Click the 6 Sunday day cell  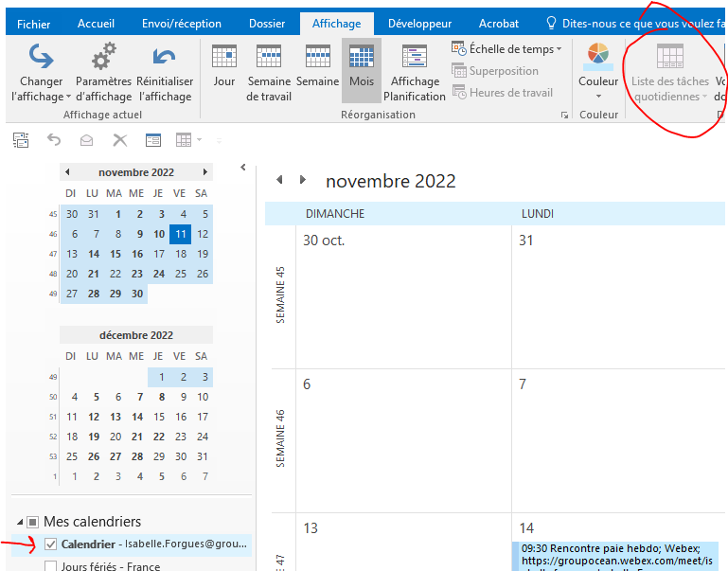403,441
